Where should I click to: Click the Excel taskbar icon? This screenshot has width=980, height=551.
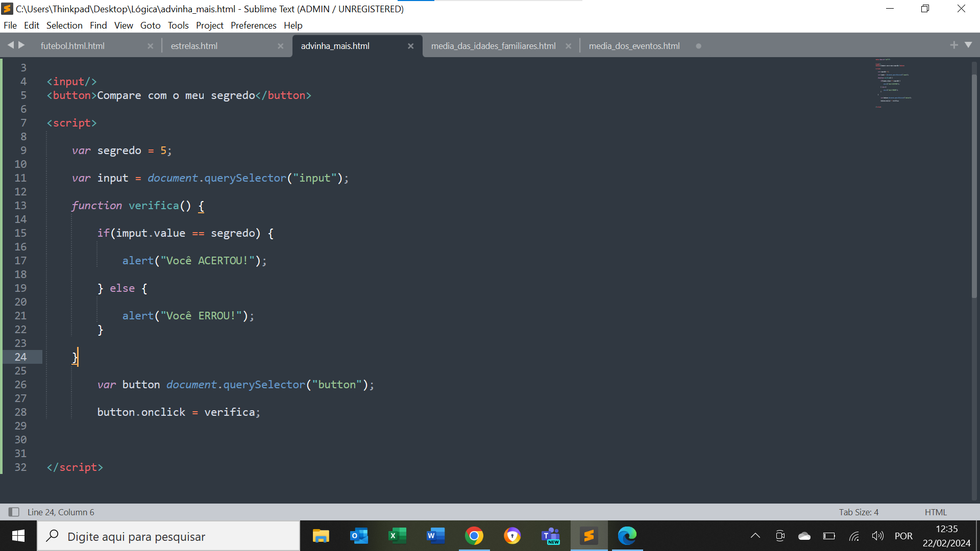[x=398, y=536]
